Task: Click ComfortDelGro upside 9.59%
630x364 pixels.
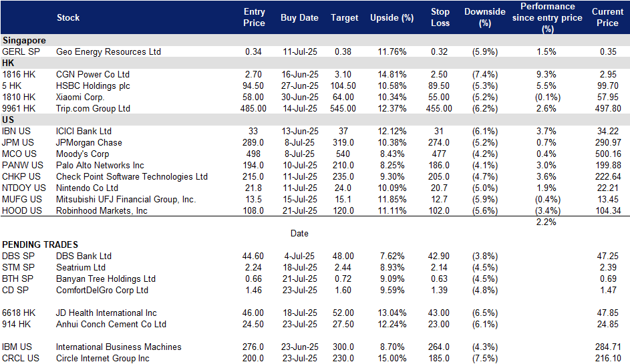Action: coord(392,290)
